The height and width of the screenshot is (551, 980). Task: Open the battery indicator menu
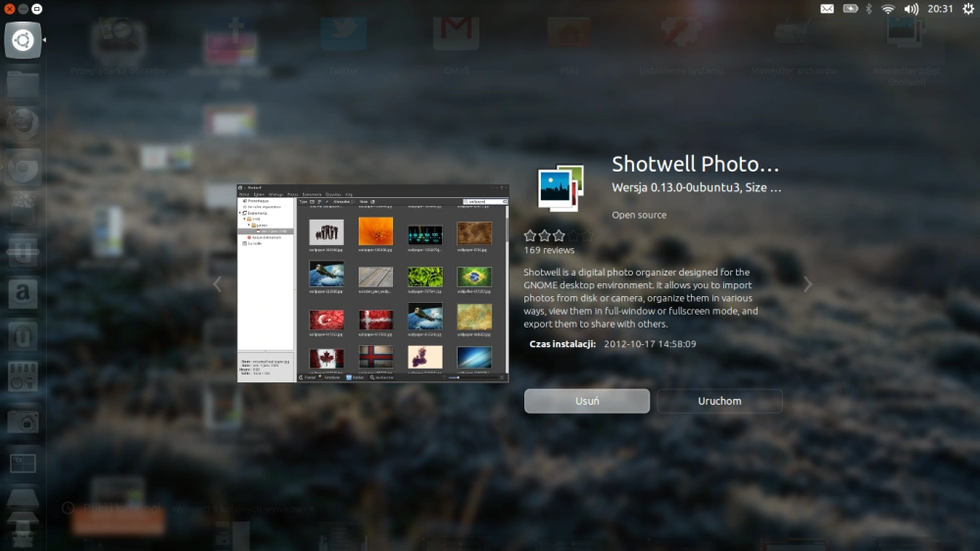click(x=850, y=9)
